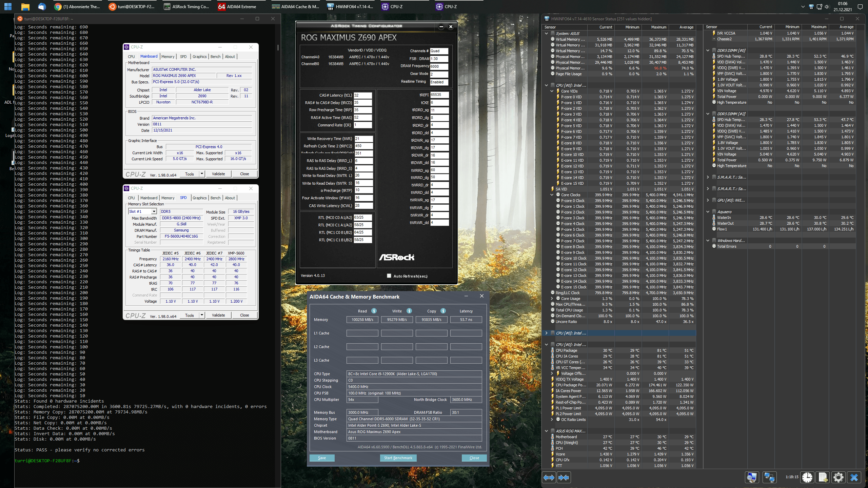Open HWiNFO sensor settings gear icon

[838, 477]
